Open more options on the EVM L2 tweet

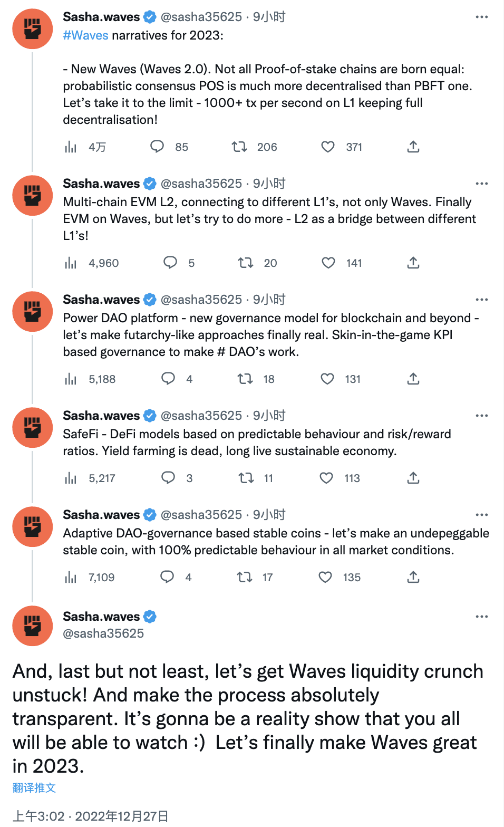click(481, 183)
